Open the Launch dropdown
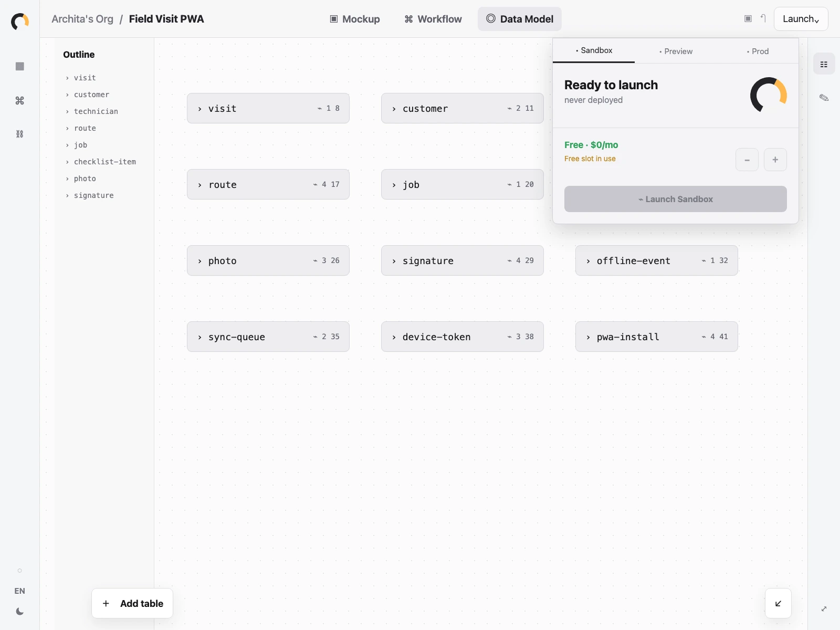 click(801, 19)
